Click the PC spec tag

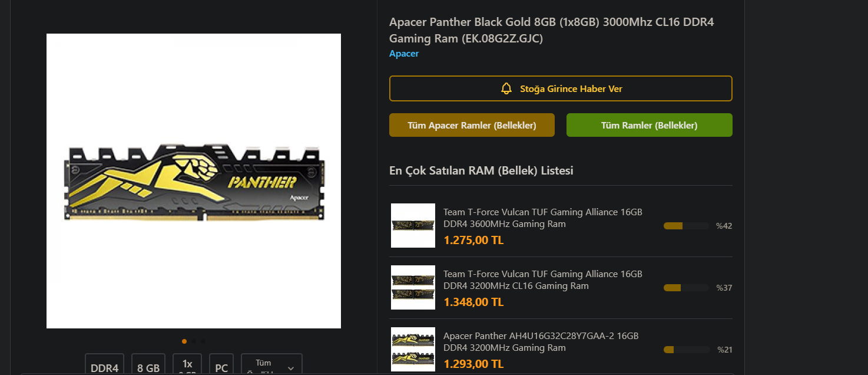[221, 364]
